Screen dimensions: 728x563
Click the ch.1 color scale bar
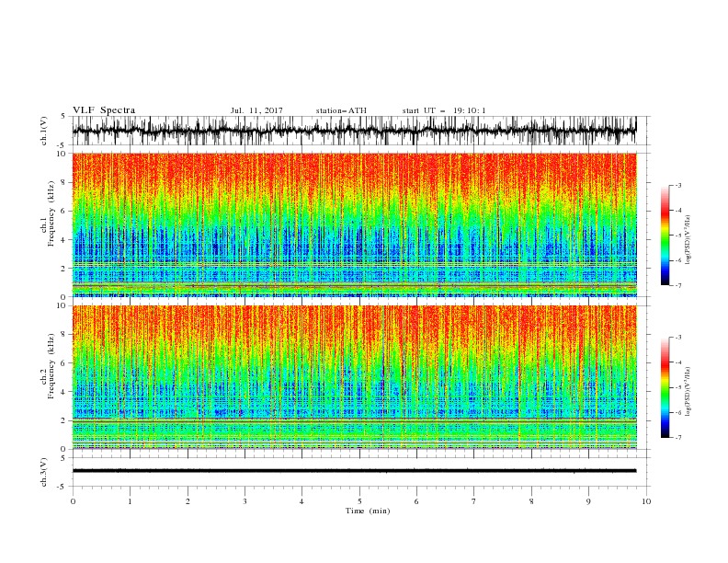(x=665, y=236)
